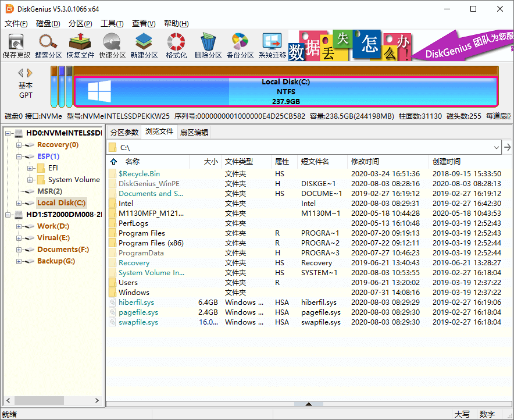Select the 备份分区 backup partition icon
The height and width of the screenshot is (420, 514).
tap(239, 45)
